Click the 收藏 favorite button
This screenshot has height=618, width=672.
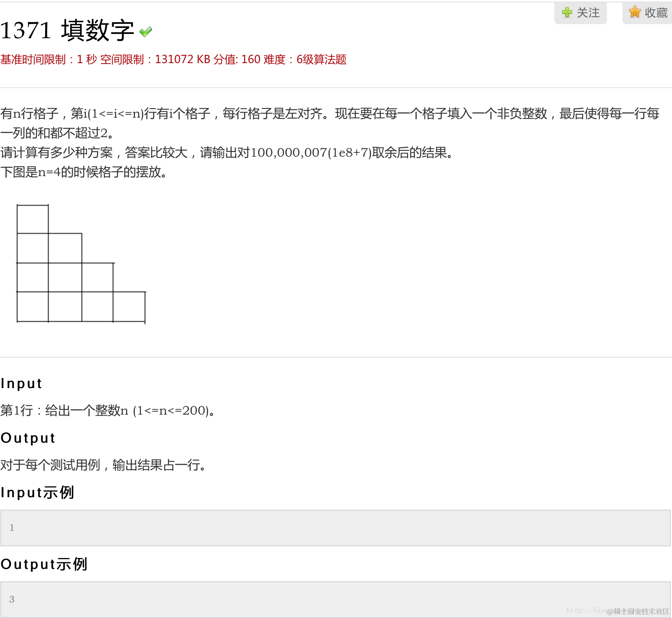point(647,13)
